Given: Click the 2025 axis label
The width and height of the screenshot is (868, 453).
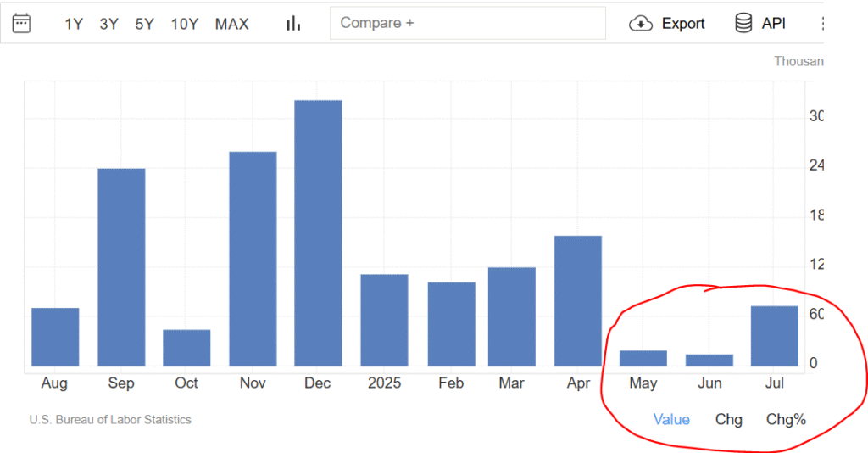Looking at the screenshot, I should coord(384,383).
